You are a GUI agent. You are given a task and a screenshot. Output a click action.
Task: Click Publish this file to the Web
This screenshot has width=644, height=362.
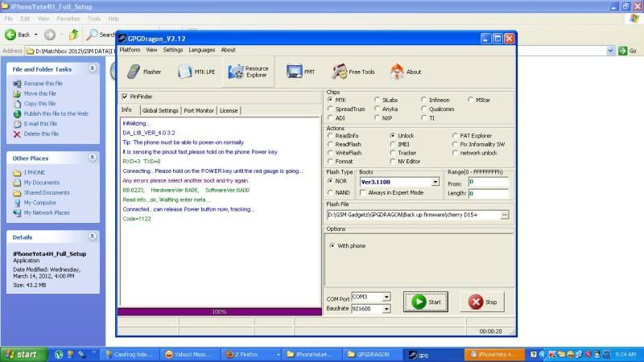click(56, 113)
